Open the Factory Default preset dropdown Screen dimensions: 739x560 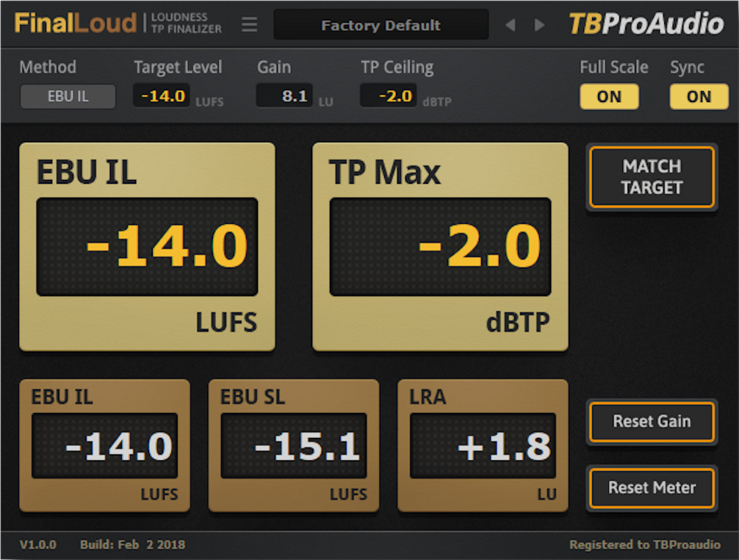[381, 24]
